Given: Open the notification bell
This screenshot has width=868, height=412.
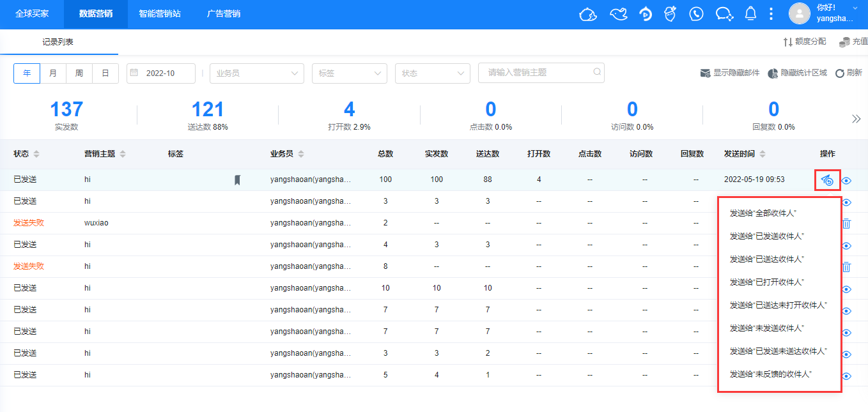Looking at the screenshot, I should [x=751, y=14].
